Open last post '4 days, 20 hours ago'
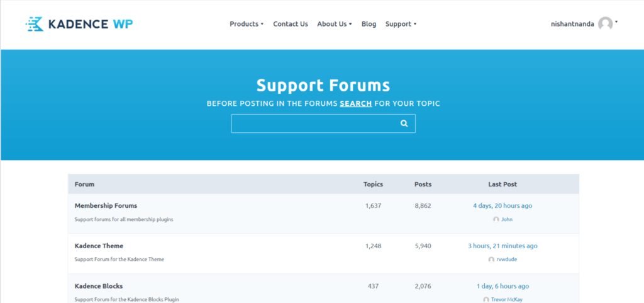This screenshot has width=644, height=303. (x=502, y=205)
